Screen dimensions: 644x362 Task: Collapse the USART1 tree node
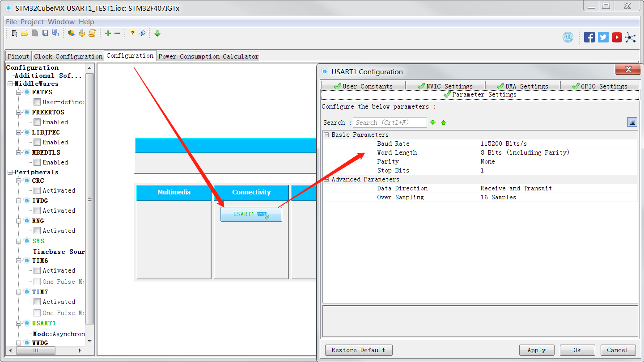[x=19, y=323]
